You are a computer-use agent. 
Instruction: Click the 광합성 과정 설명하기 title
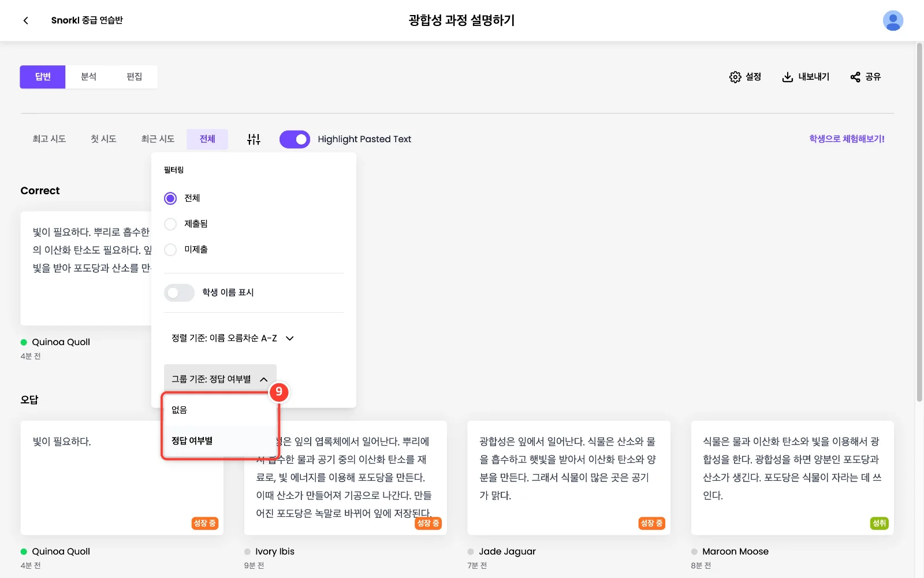click(462, 20)
